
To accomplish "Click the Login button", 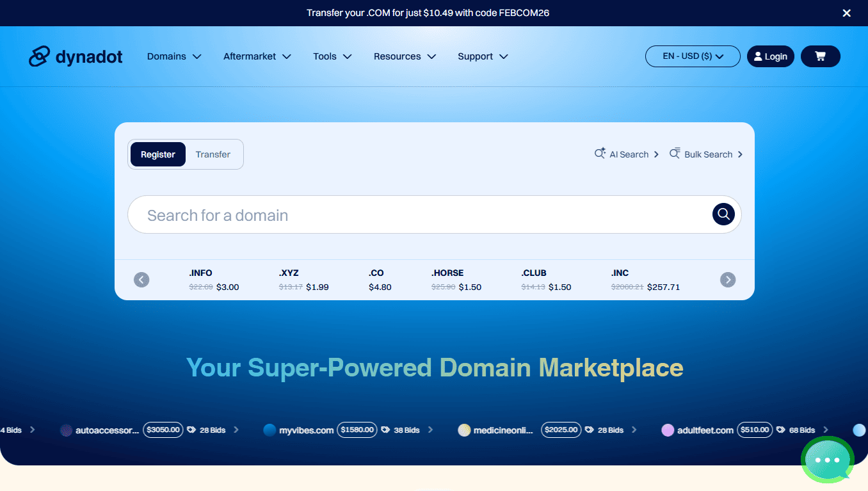I will 770,56.
